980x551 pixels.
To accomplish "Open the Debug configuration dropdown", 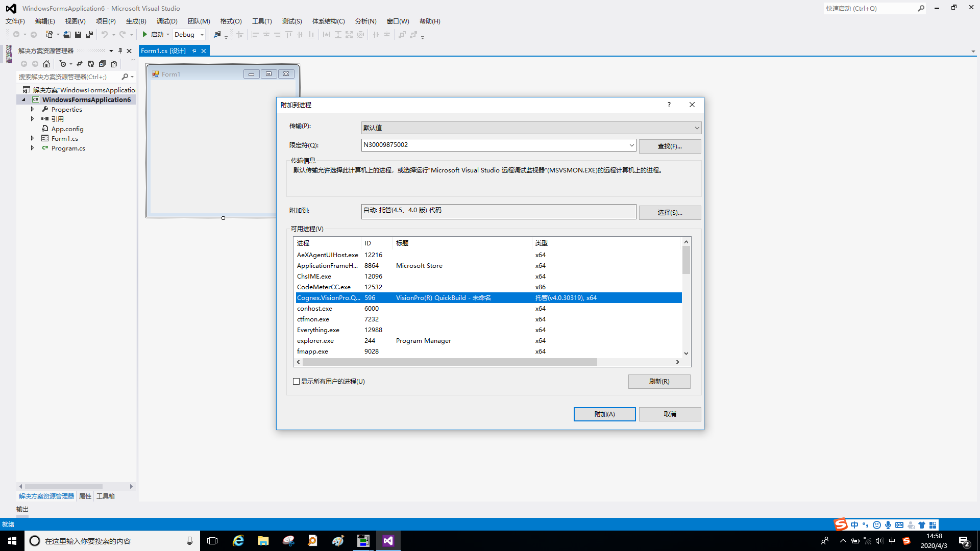I will tap(202, 35).
